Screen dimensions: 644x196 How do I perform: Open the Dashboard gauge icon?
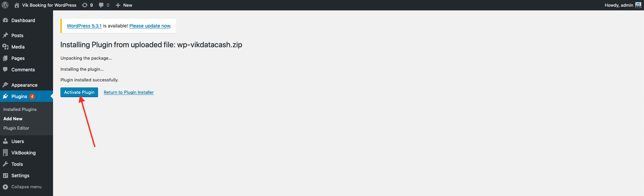tap(5, 20)
